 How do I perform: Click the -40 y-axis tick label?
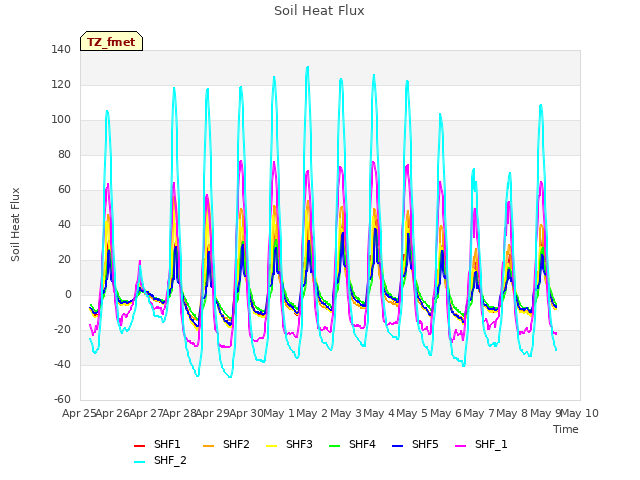coord(62,364)
